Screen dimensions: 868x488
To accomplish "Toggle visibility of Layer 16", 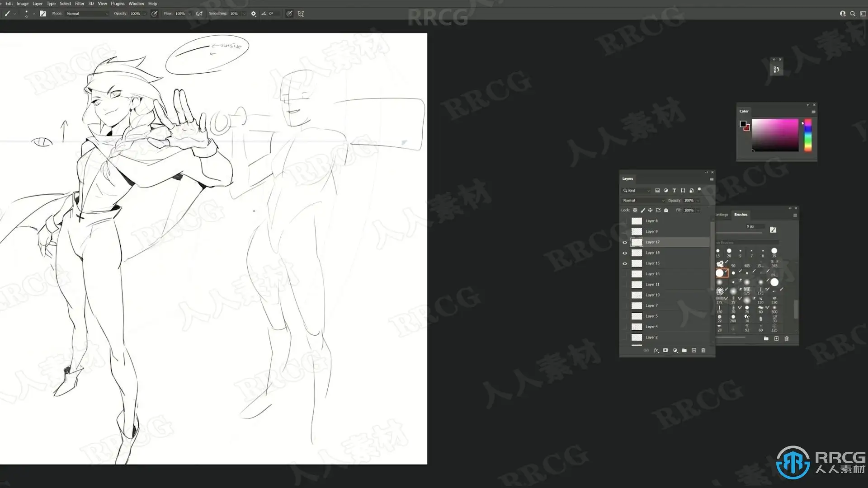I will (x=625, y=253).
